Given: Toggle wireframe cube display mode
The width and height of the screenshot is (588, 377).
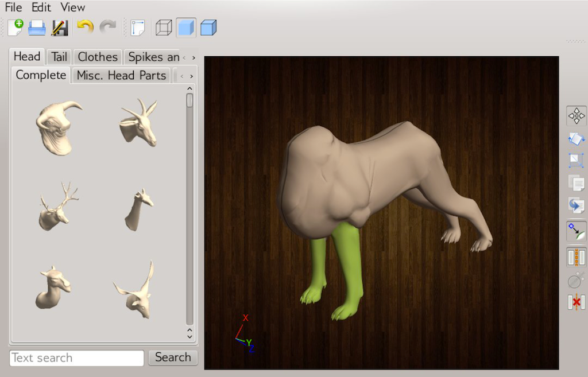Looking at the screenshot, I should (x=164, y=27).
